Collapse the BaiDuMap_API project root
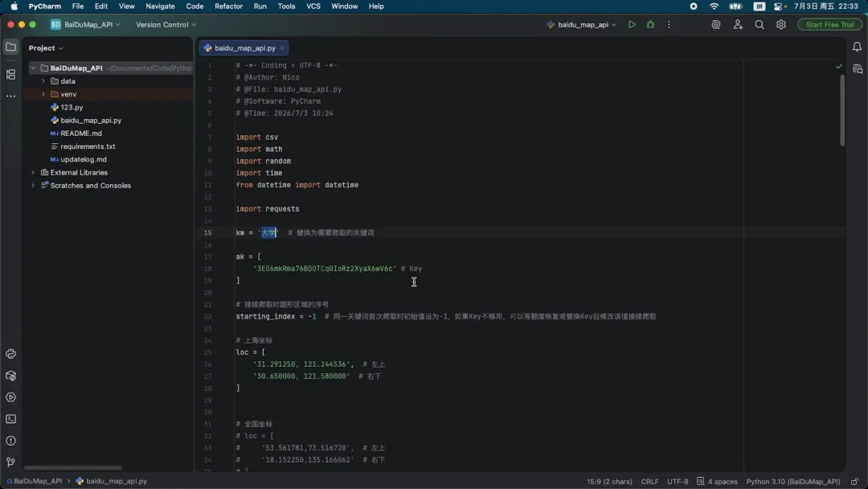 pyautogui.click(x=33, y=68)
